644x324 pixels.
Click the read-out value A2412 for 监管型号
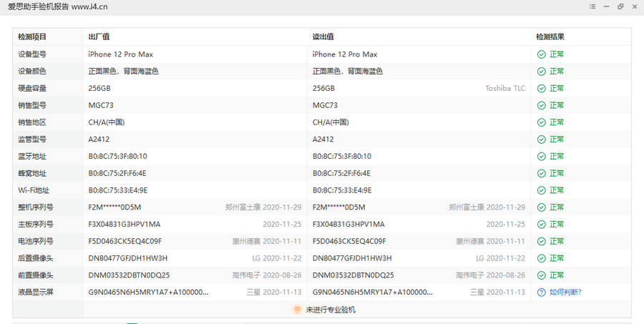[x=323, y=139]
